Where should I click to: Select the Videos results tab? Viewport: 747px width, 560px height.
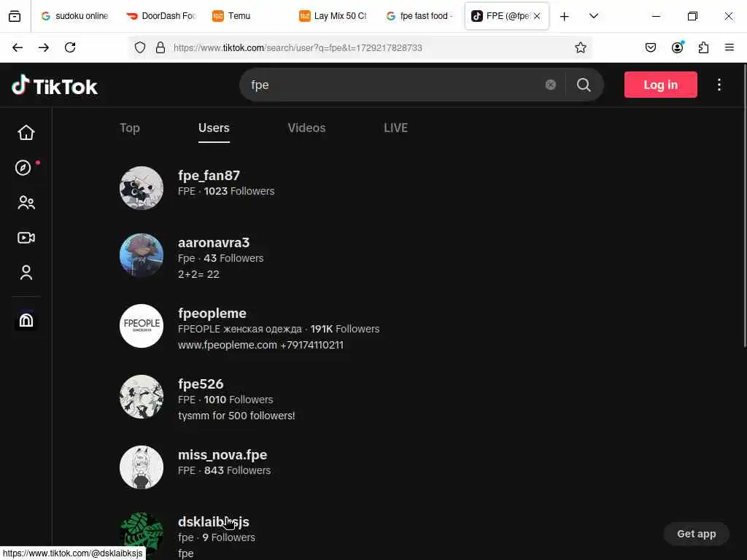(x=307, y=128)
